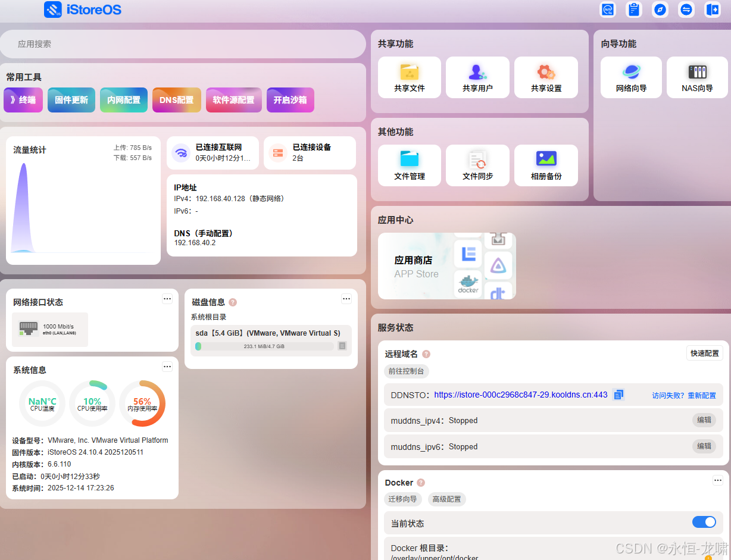Click the 开启沙箱 sandbox button
The image size is (731, 560).
290,100
